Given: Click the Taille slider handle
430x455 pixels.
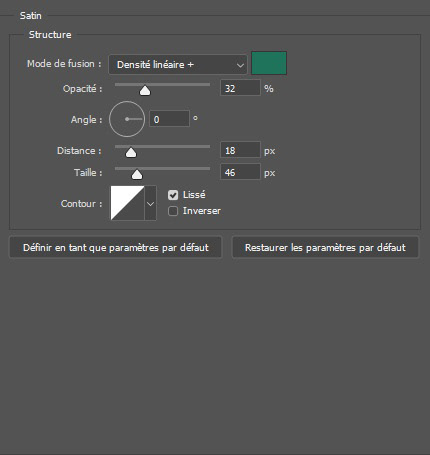Looking at the screenshot, I should pyautogui.click(x=137, y=174).
